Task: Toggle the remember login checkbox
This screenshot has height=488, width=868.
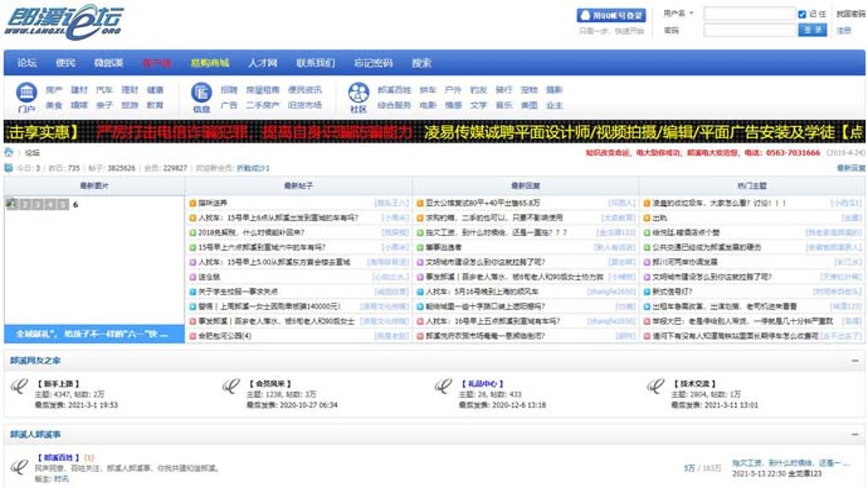Action: [802, 14]
